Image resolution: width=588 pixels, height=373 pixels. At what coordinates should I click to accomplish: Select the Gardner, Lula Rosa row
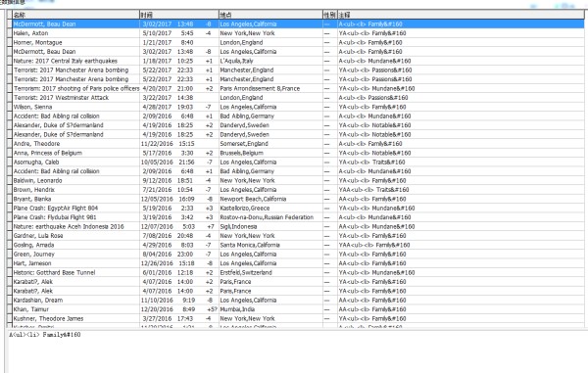38,236
